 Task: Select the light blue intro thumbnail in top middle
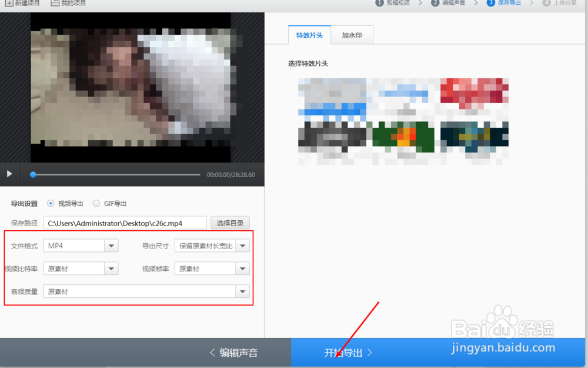[403, 94]
